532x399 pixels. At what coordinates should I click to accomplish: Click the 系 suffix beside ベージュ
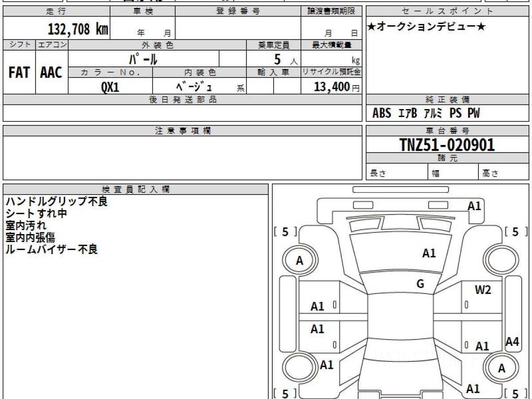pyautogui.click(x=240, y=89)
